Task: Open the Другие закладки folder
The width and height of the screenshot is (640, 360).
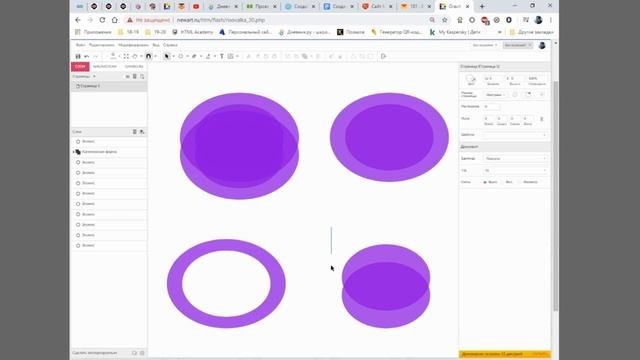Action: click(531, 32)
